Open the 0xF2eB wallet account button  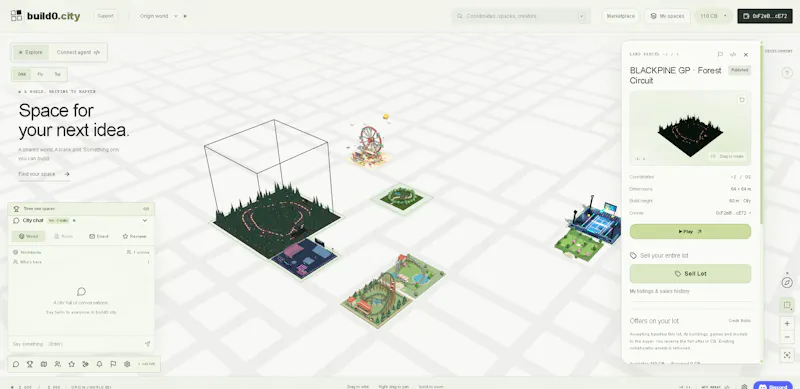pos(765,16)
